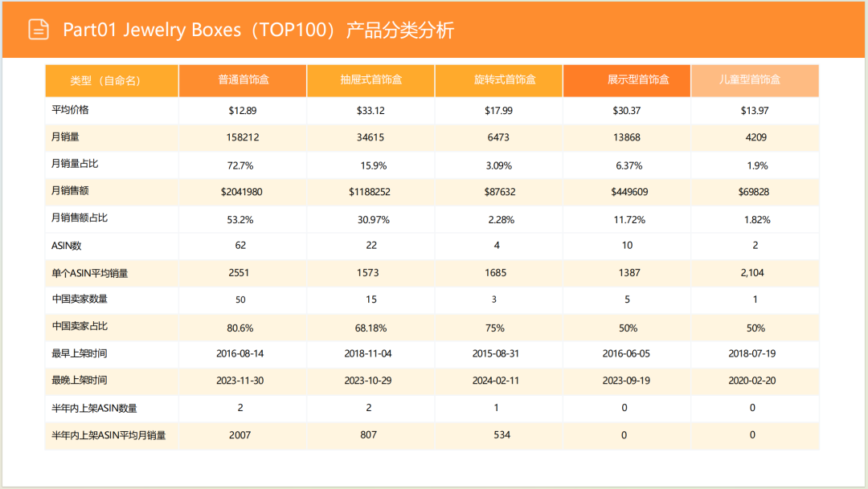The width and height of the screenshot is (868, 489).
Task: Click the average sales cell 2,104
Action: 752,273
